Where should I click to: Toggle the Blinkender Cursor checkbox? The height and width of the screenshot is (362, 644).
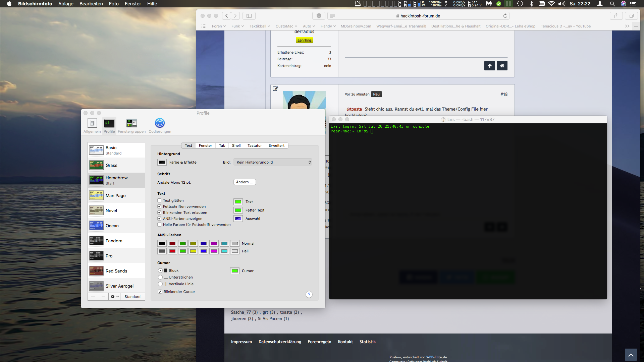(x=160, y=292)
